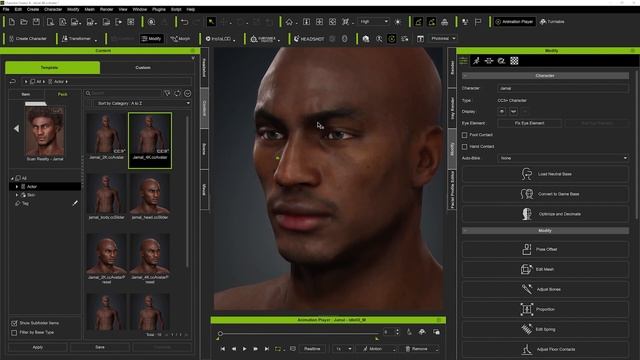Click the compare view icon left of Pictorial

420,39
